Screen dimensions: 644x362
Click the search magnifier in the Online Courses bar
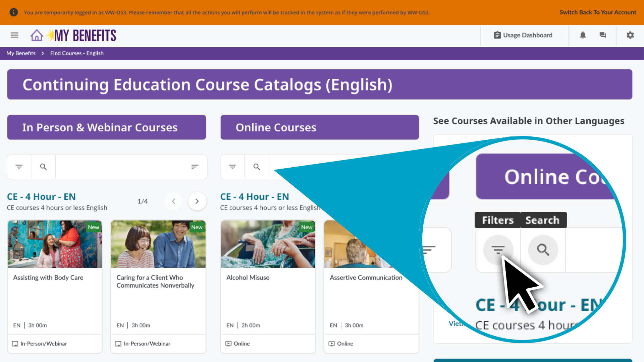coord(257,167)
